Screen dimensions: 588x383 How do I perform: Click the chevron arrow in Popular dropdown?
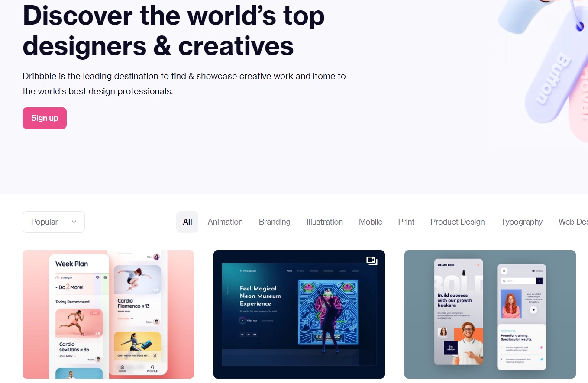(x=74, y=222)
